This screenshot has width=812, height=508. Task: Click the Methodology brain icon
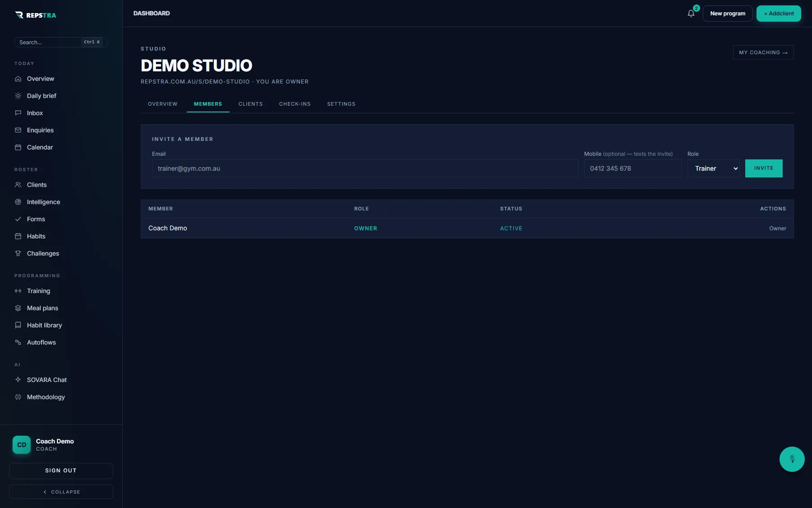point(18,397)
